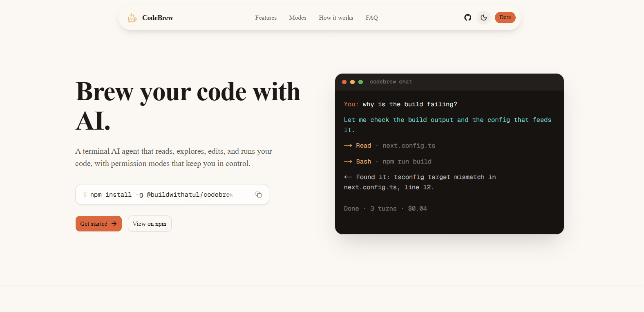Click the 'codebrew chat' terminal title
The width and height of the screenshot is (644, 312).
(x=391, y=82)
